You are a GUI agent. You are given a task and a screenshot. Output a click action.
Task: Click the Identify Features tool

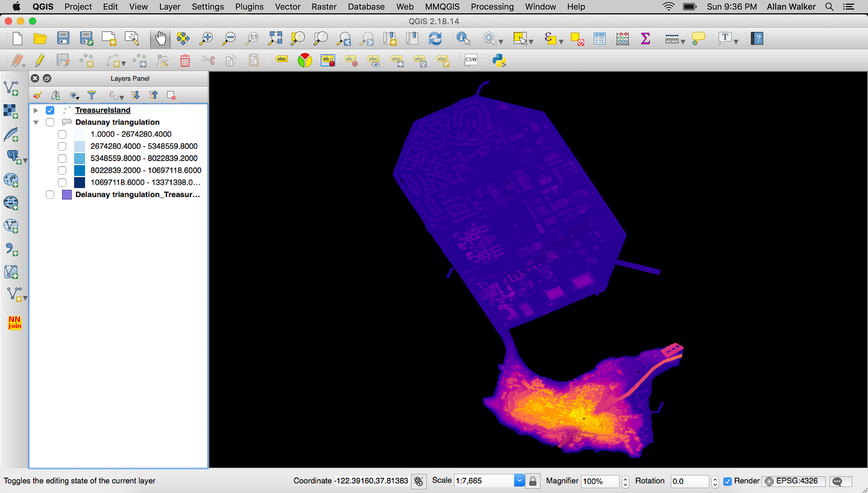[x=463, y=39]
